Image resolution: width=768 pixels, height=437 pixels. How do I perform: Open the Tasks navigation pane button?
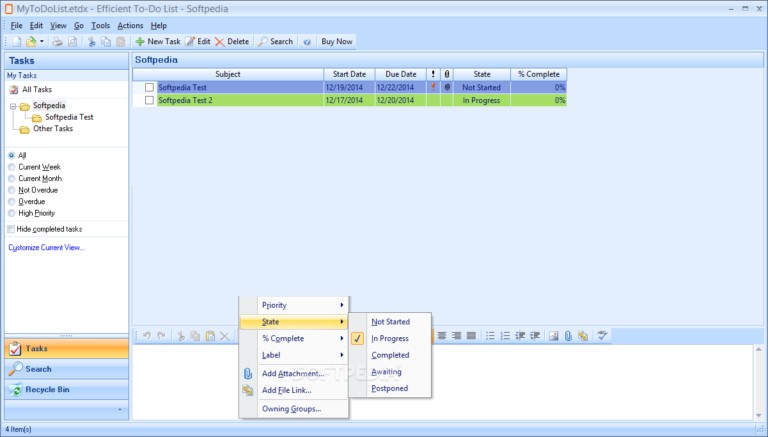[x=67, y=349]
